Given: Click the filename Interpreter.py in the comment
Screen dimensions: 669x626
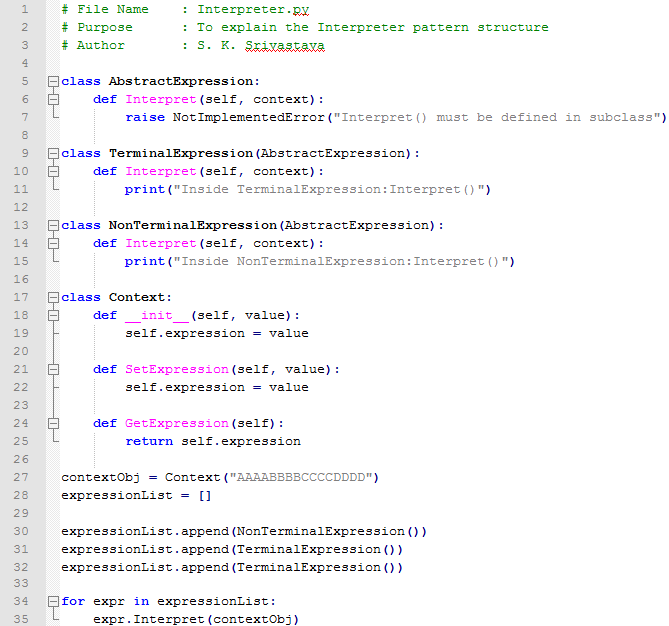Looking at the screenshot, I should pyautogui.click(x=253, y=9).
